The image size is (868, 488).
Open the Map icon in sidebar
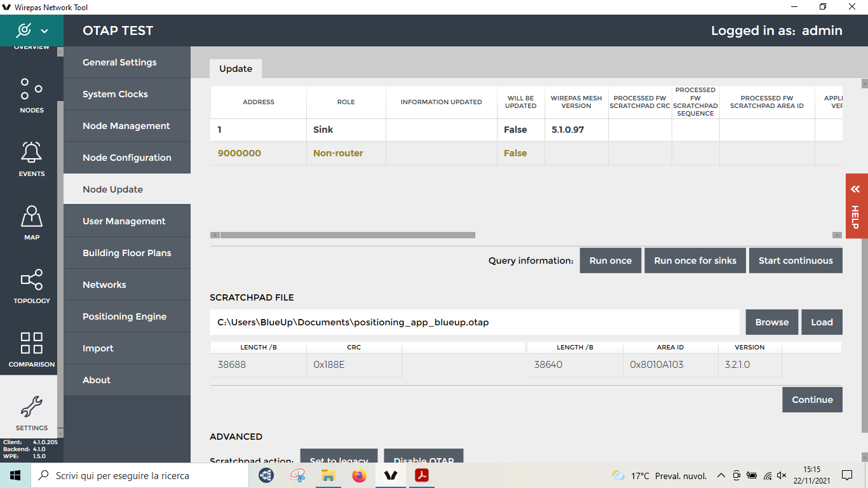(31, 217)
